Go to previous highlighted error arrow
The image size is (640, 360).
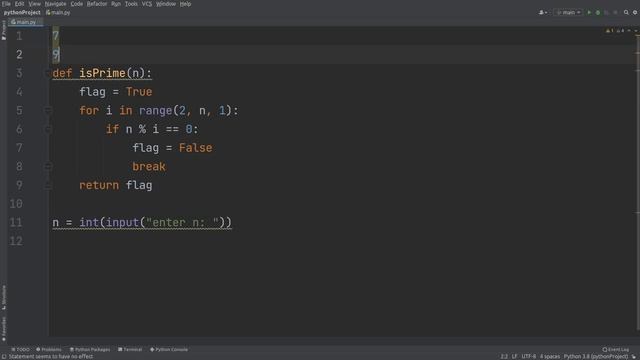(x=629, y=31)
